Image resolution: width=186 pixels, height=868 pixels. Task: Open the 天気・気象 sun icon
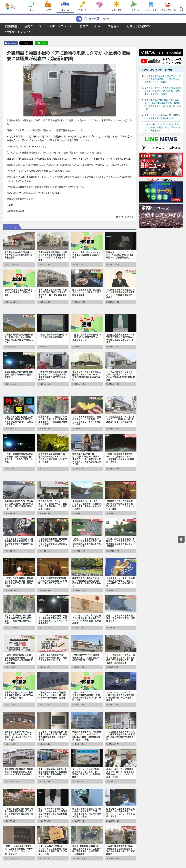pyautogui.click(x=116, y=6)
